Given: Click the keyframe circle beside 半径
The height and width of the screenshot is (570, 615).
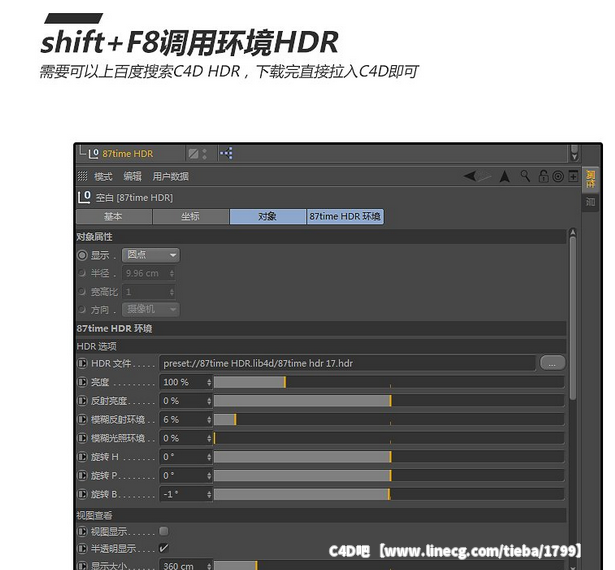Looking at the screenshot, I should 82,273.
